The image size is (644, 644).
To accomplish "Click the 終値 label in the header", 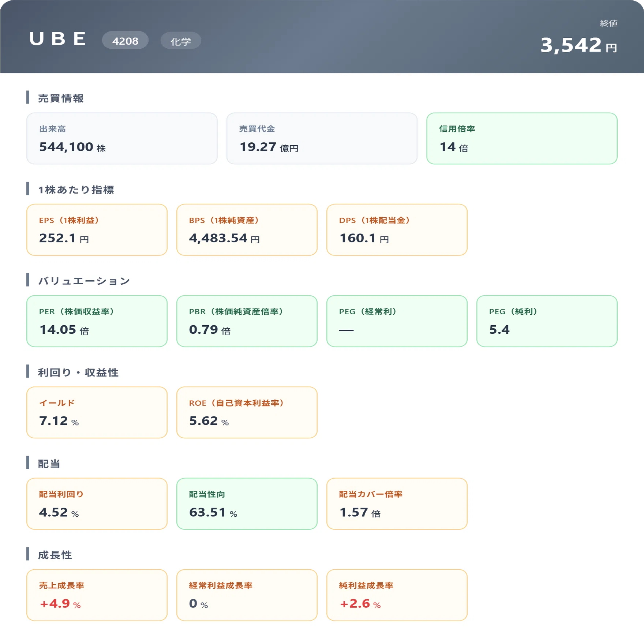I will [609, 23].
